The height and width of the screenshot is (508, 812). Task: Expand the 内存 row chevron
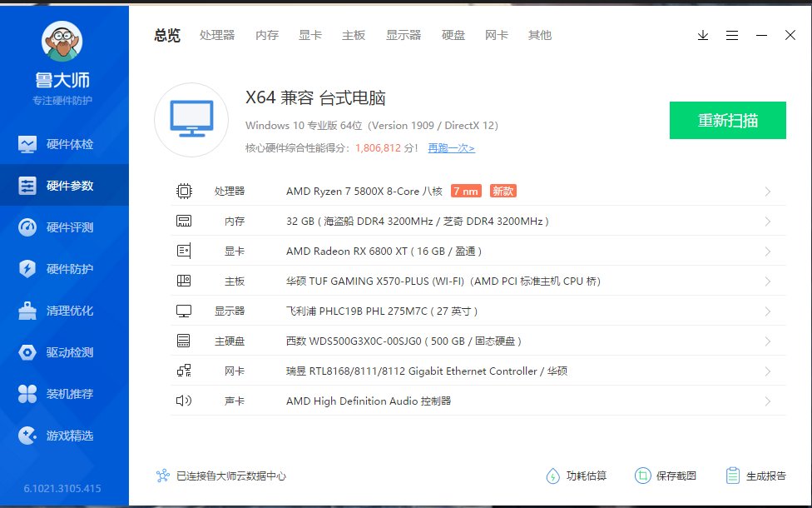(x=767, y=222)
